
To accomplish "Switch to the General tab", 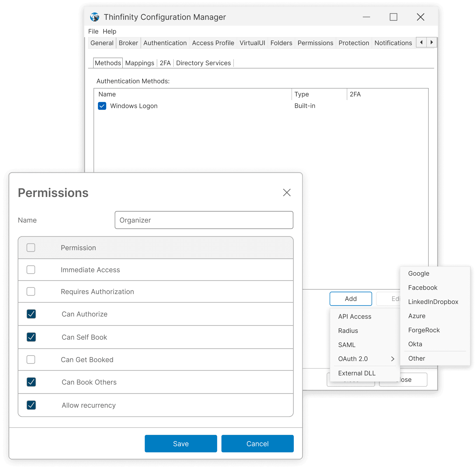I will (x=102, y=43).
